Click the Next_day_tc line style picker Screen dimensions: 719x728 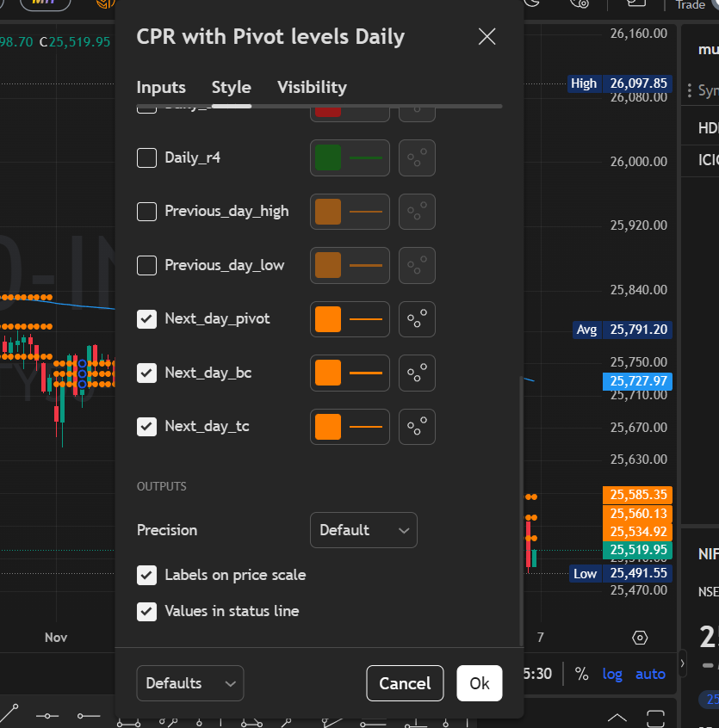click(x=350, y=427)
